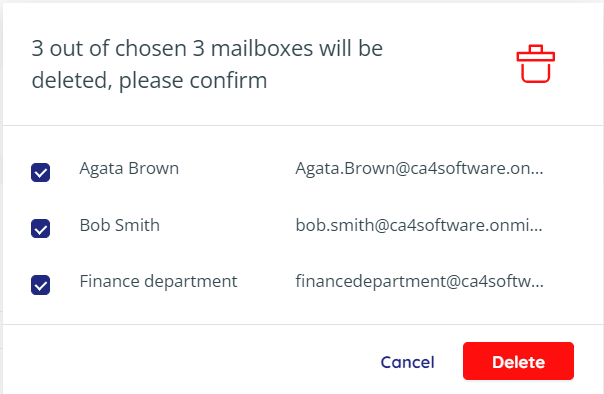The image size is (604, 394).
Task: Select the Agata Brown name label
Action: pos(129,168)
